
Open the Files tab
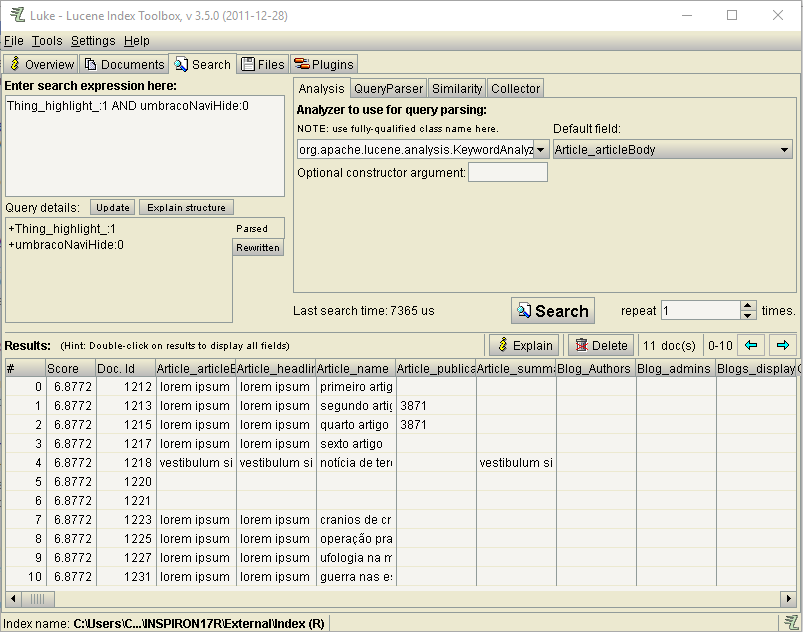pyautogui.click(x=263, y=64)
